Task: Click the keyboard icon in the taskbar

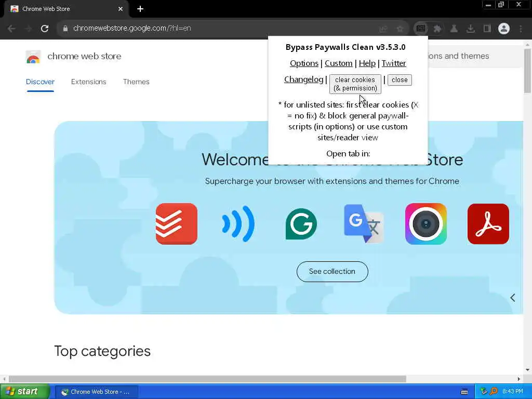Action: pos(464,392)
